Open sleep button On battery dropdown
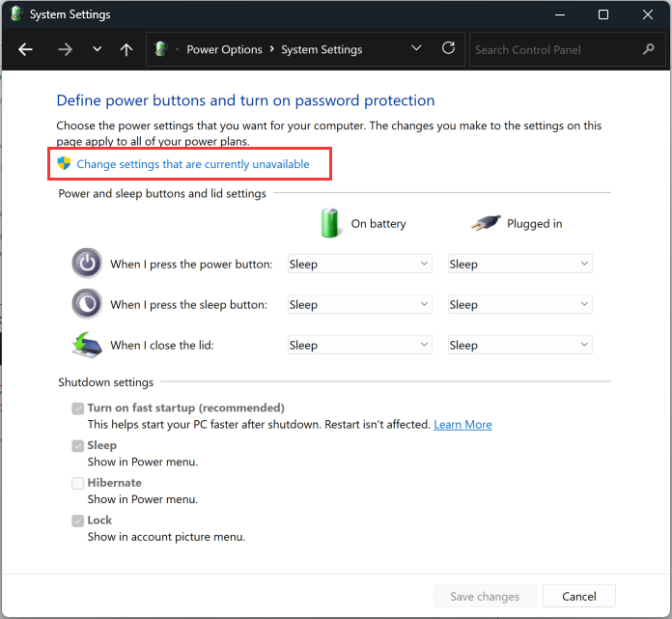 (x=359, y=304)
